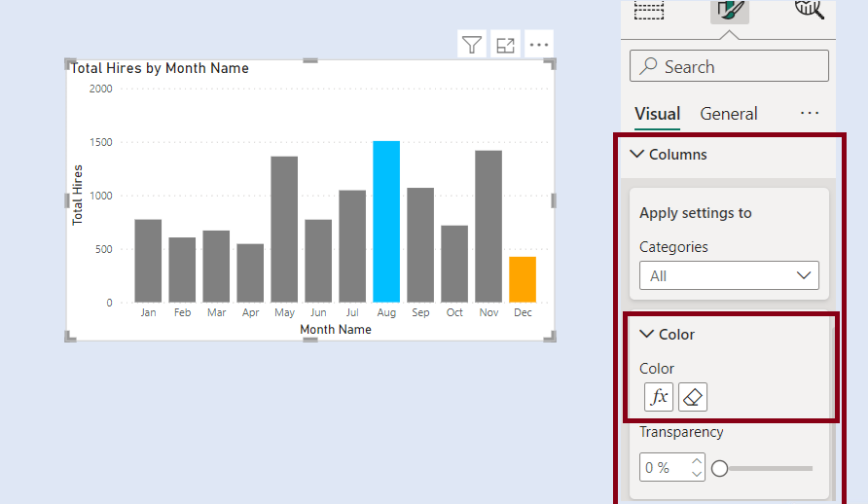Click the fx conditional formatting button

tap(659, 397)
